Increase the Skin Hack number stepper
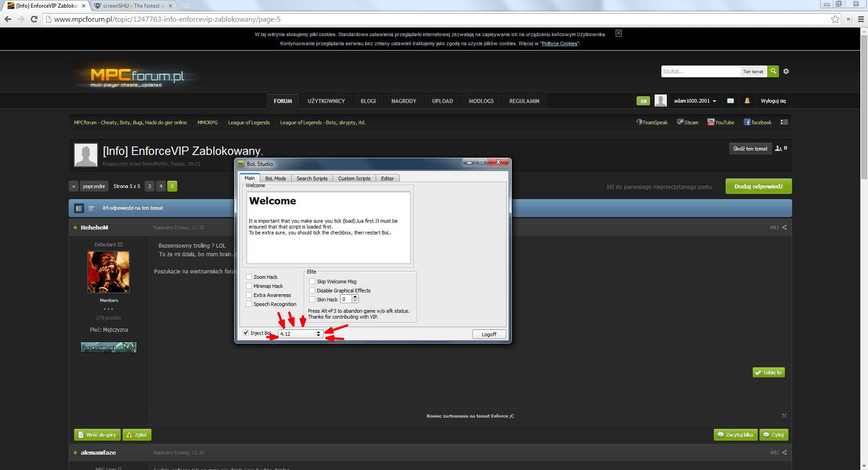Viewport: 868px width, 470px height. (355, 297)
